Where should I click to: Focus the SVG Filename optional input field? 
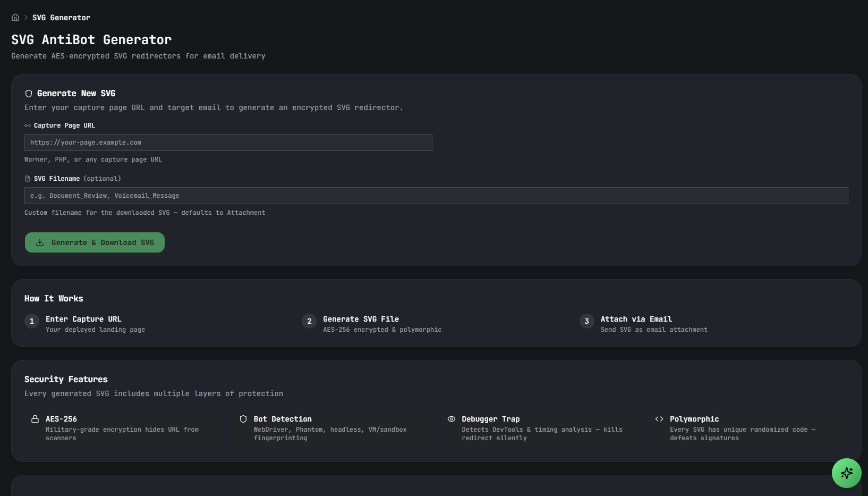pos(436,196)
